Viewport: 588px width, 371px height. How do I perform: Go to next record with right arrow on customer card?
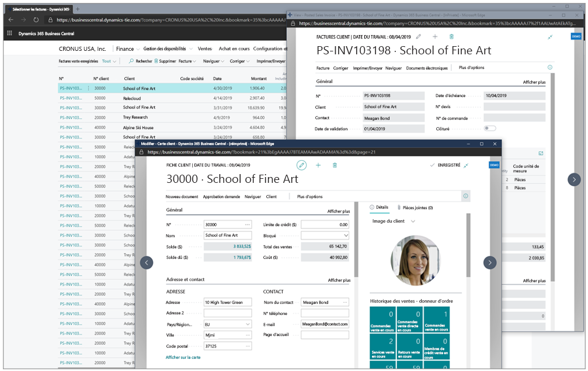click(490, 262)
